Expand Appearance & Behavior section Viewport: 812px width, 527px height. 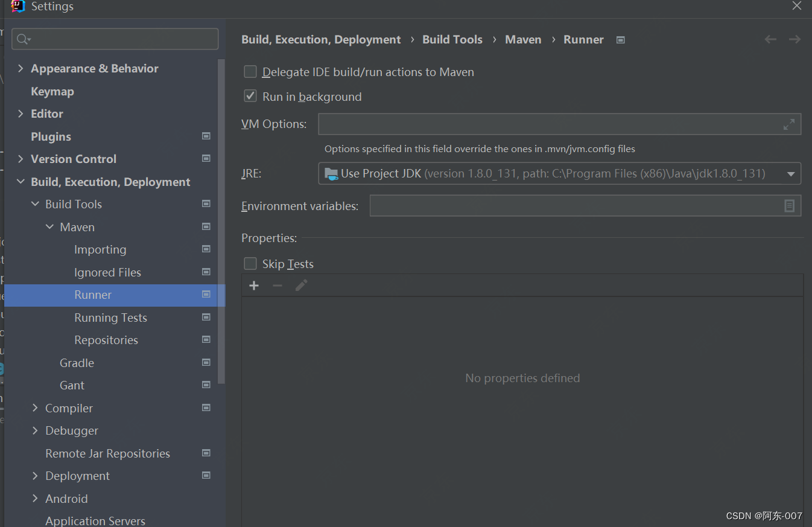21,68
